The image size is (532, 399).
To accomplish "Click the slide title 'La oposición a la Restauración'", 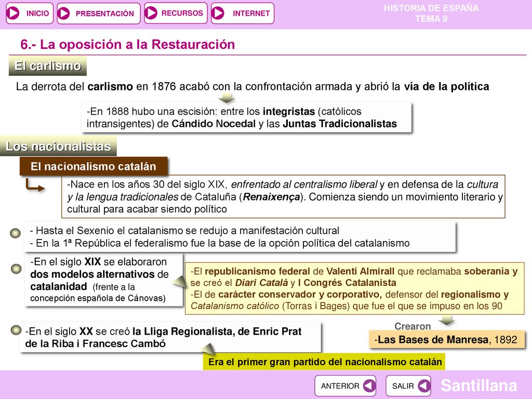I will 128,45.
